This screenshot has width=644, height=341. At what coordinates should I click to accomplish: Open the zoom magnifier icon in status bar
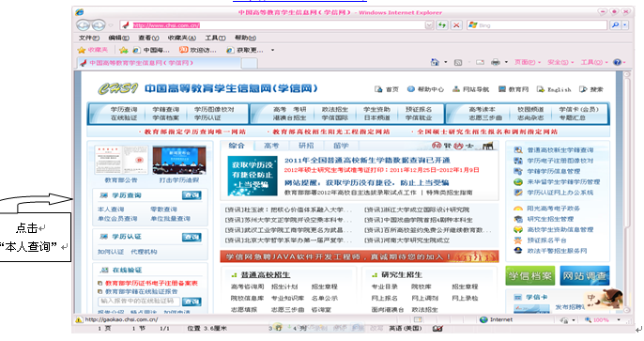[x=588, y=319]
